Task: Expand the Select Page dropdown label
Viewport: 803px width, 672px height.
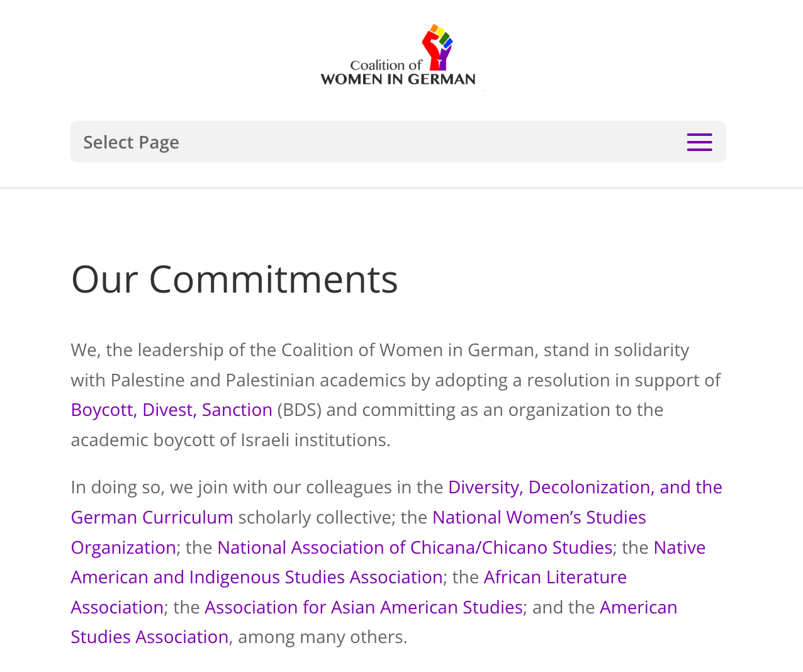Action: coord(131,142)
